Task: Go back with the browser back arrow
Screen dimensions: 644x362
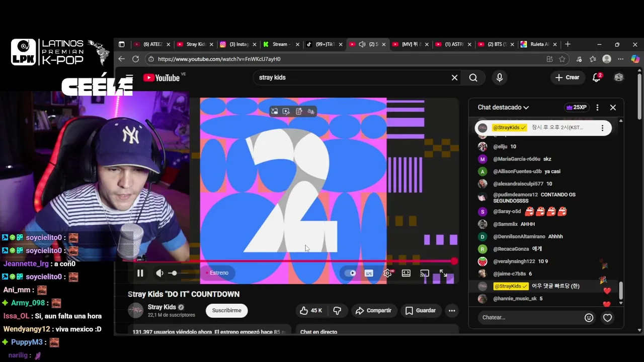Action: coord(121,59)
